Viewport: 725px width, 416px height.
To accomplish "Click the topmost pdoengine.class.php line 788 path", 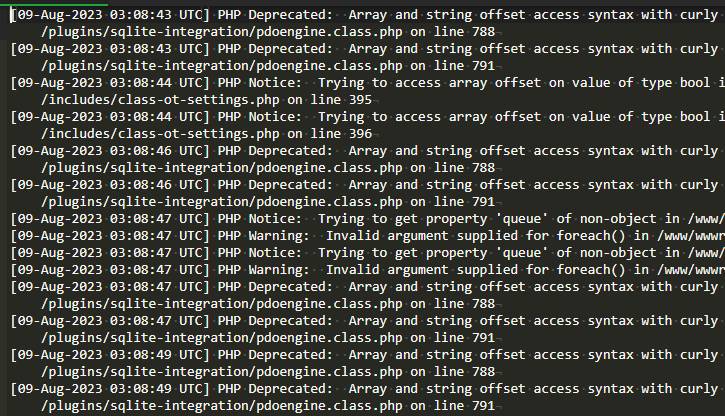I will point(268,31).
